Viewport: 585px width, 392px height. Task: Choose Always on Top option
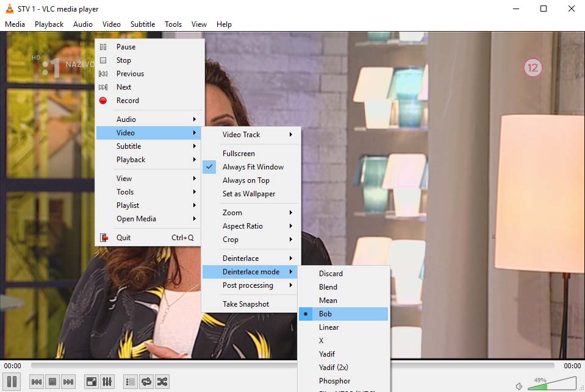pyautogui.click(x=249, y=180)
